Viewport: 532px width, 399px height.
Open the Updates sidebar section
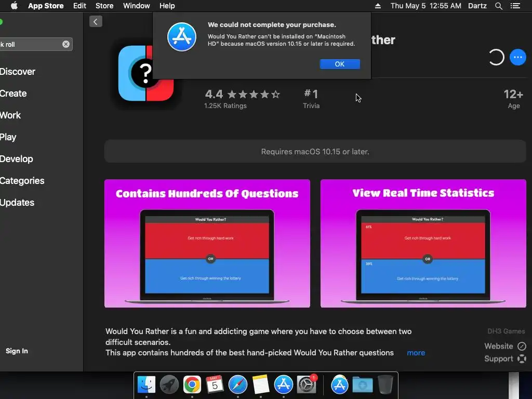pyautogui.click(x=17, y=203)
